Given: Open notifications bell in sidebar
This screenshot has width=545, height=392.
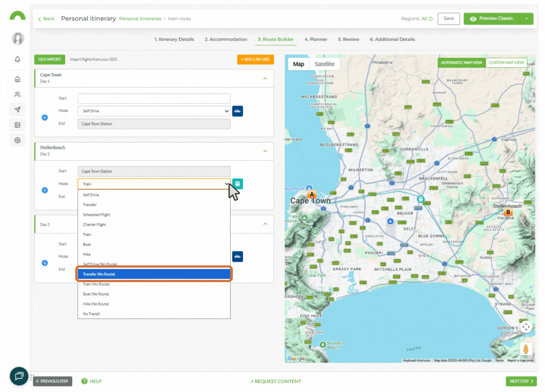Looking at the screenshot, I should [17, 59].
